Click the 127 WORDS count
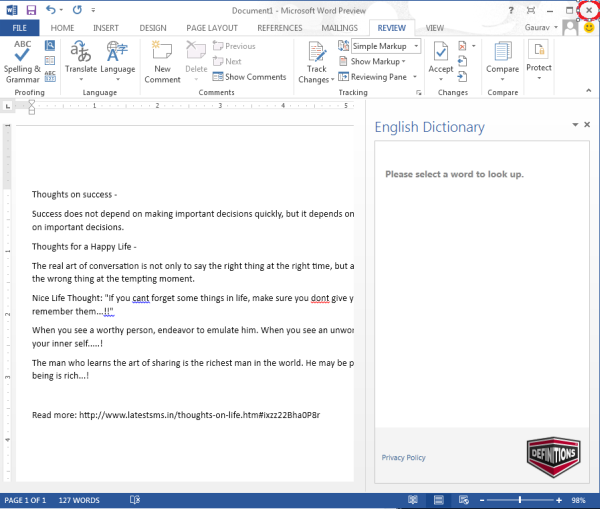This screenshot has width=600, height=509. [x=79, y=500]
